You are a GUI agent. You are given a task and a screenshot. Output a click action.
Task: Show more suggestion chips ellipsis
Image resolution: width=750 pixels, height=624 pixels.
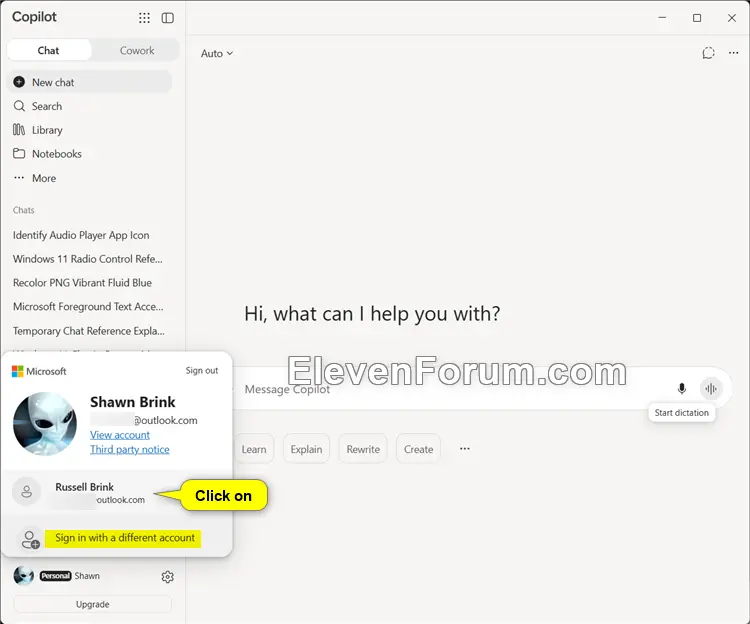pos(464,449)
